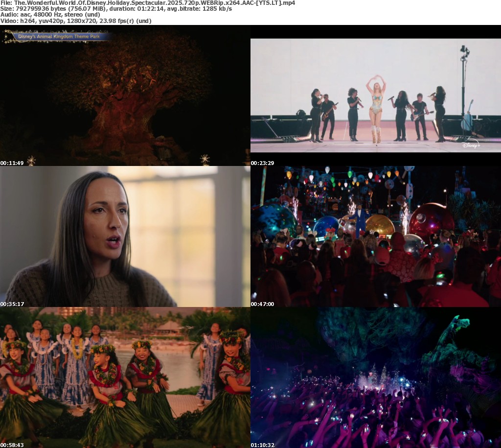Select the 00:47:00 timestamp
The image size is (501, 448).
tap(262, 304)
